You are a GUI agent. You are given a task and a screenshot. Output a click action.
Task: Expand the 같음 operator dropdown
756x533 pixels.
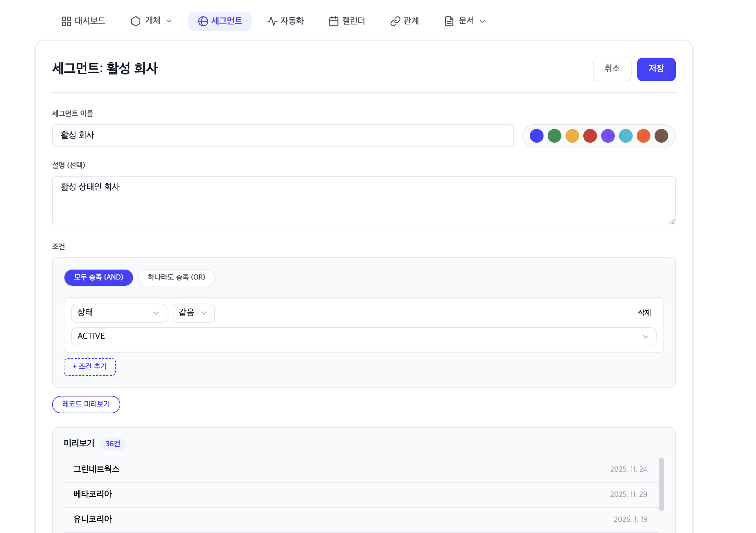point(193,313)
